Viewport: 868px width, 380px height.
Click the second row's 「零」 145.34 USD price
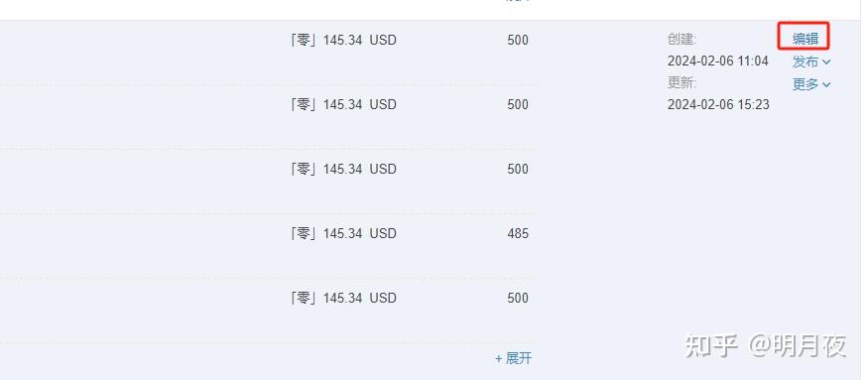343,105
